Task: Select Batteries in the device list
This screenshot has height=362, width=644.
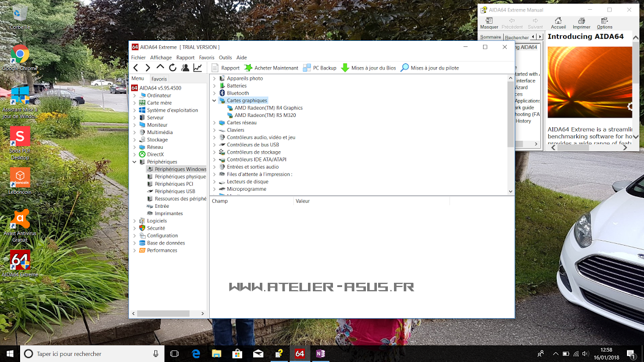Action: 237,85
